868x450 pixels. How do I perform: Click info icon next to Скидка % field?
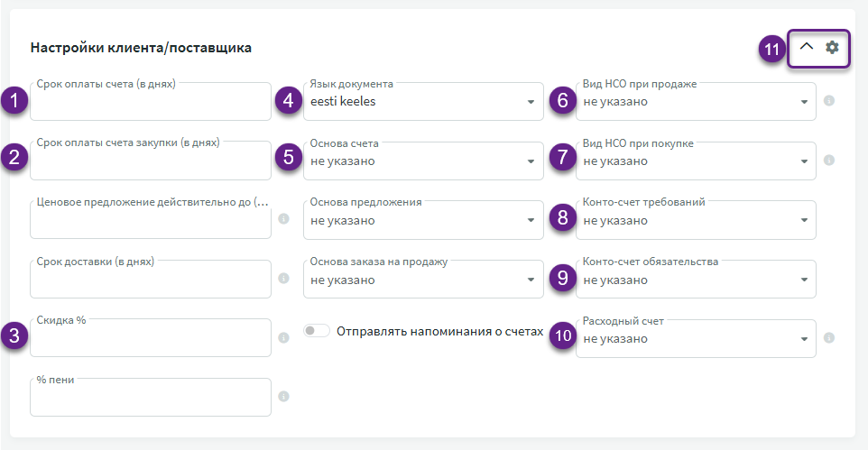tap(283, 338)
